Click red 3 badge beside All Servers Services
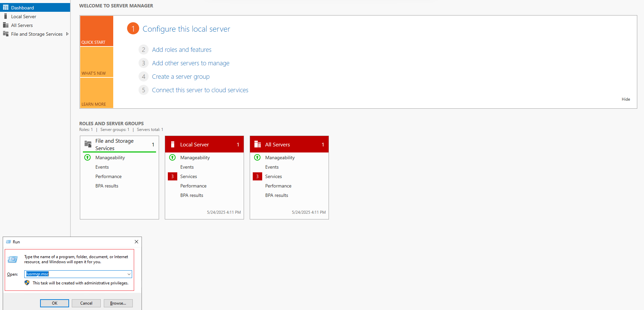This screenshot has height=310, width=644. click(x=257, y=176)
